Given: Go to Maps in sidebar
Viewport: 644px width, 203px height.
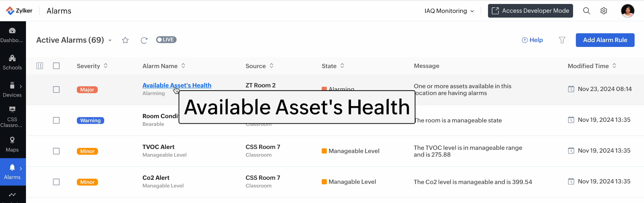Looking at the screenshot, I should coord(12,144).
